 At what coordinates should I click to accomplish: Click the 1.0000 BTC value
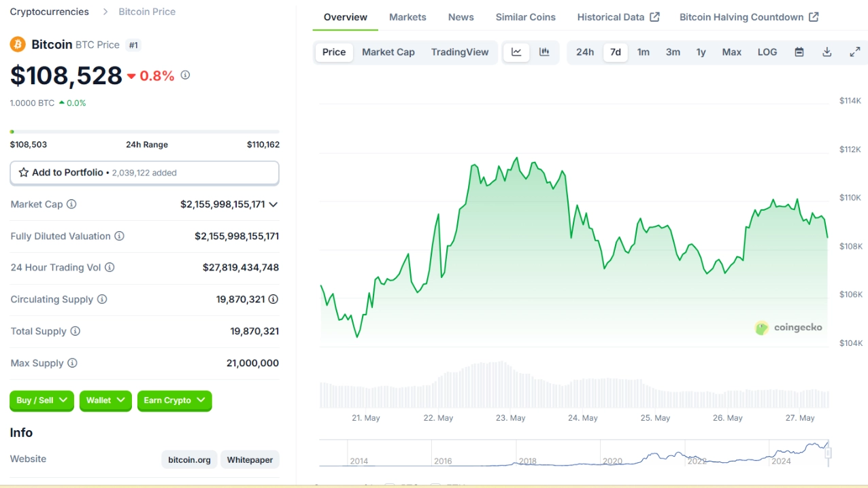(32, 103)
